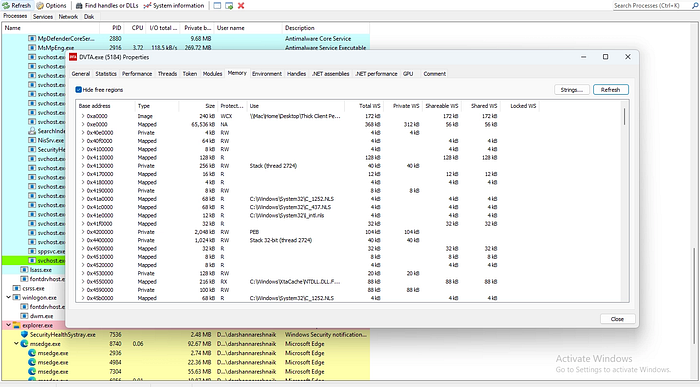700x387 pixels.
Task: Expand memory region 0x4130000 stack
Action: click(83, 166)
